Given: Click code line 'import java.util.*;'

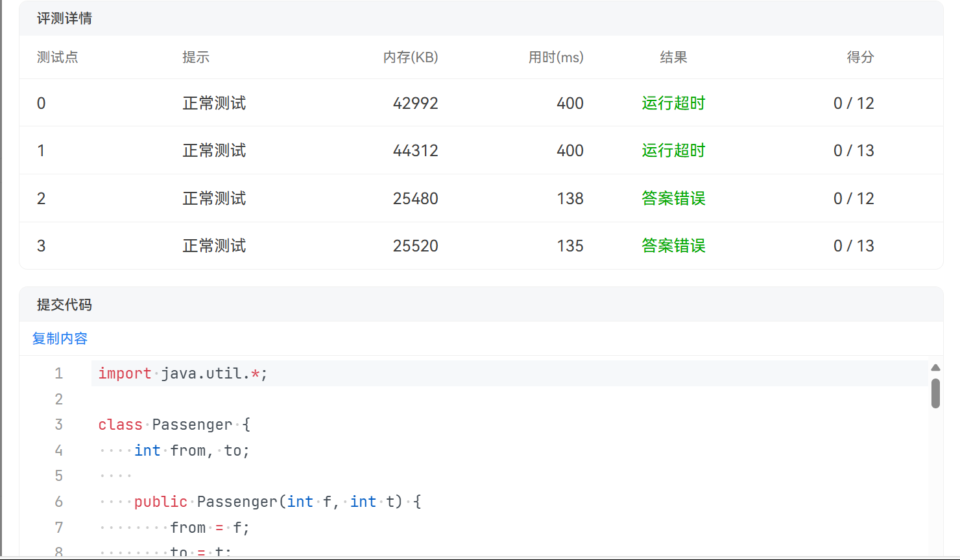Looking at the screenshot, I should click(x=183, y=373).
